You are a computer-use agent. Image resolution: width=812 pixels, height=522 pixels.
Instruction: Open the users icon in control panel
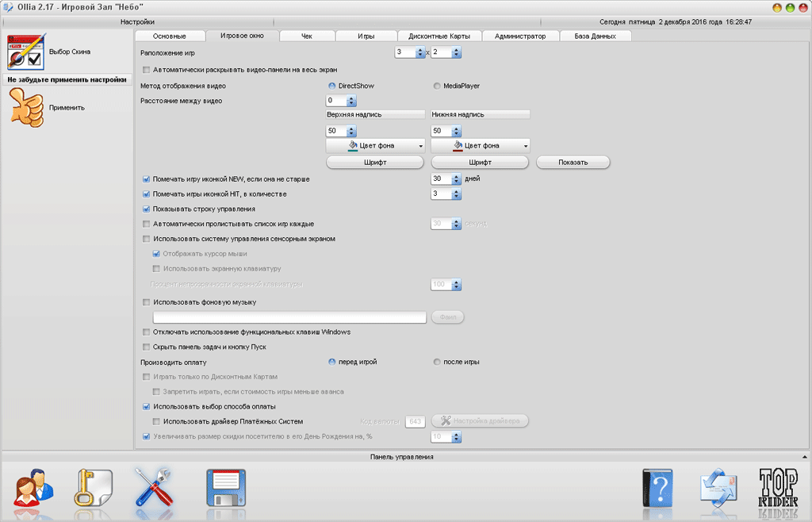[x=33, y=489]
